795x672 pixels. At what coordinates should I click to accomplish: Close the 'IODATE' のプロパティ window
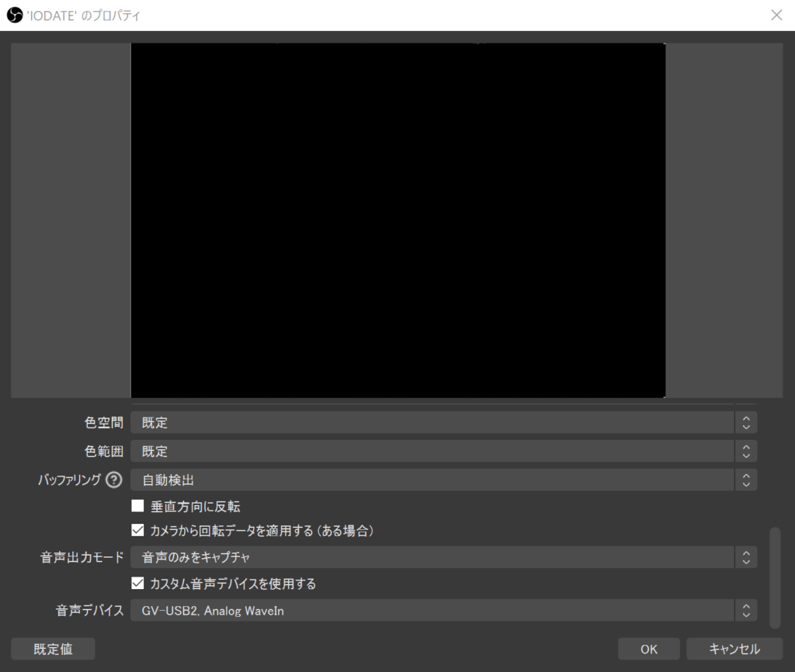coord(776,15)
